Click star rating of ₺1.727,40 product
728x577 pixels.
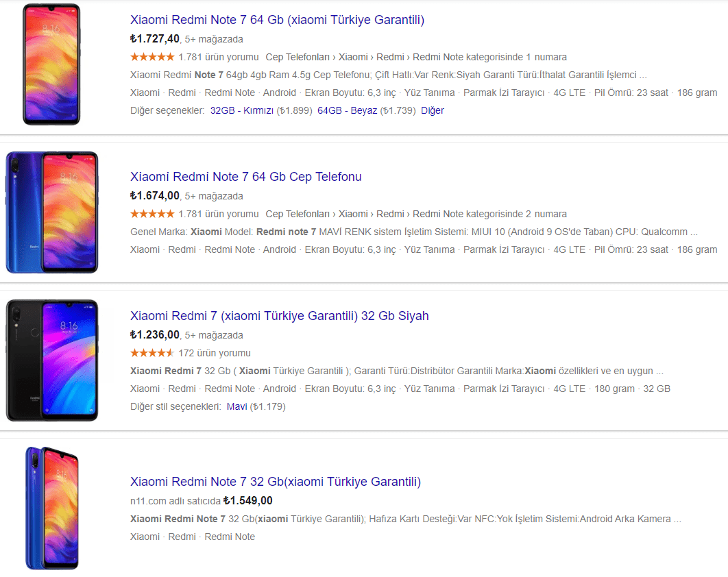(152, 57)
